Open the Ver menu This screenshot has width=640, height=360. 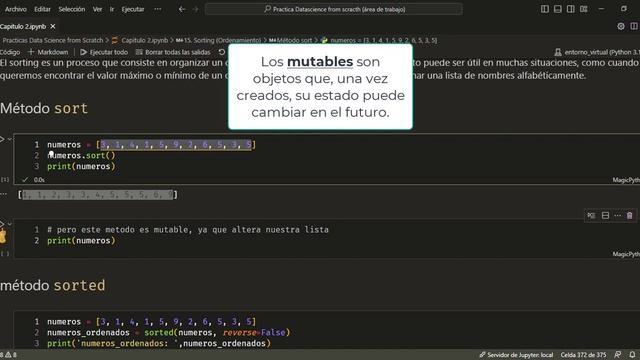click(97, 9)
